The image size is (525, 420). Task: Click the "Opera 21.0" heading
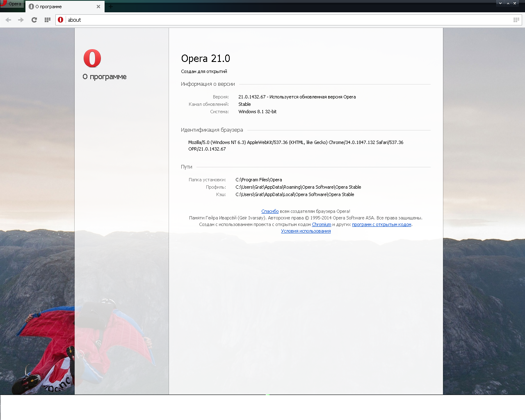(205, 59)
